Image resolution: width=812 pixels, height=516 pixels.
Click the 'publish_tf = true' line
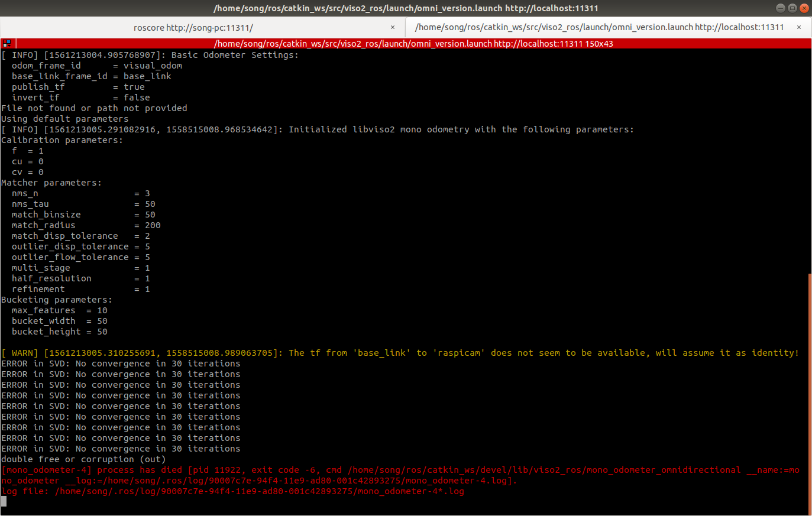pyautogui.click(x=78, y=87)
